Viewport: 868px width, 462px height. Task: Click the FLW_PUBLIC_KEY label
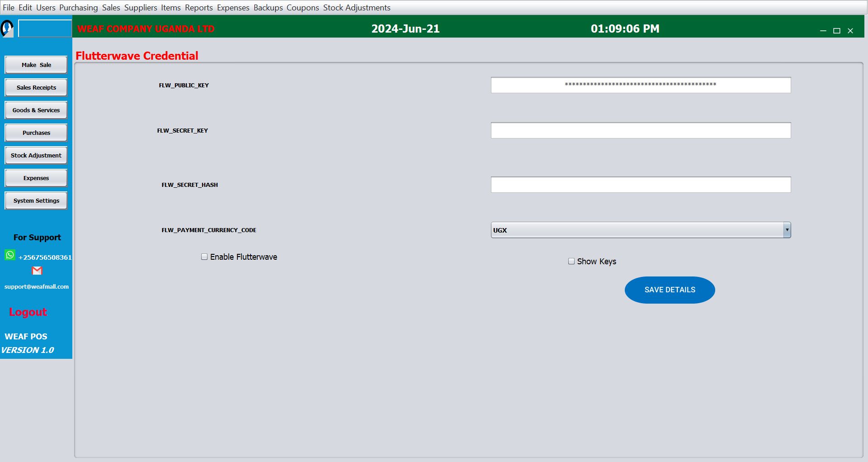184,85
